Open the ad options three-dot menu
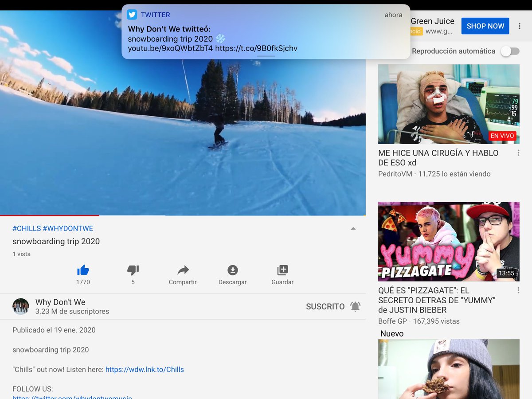The width and height of the screenshot is (532, 399). coord(520,26)
